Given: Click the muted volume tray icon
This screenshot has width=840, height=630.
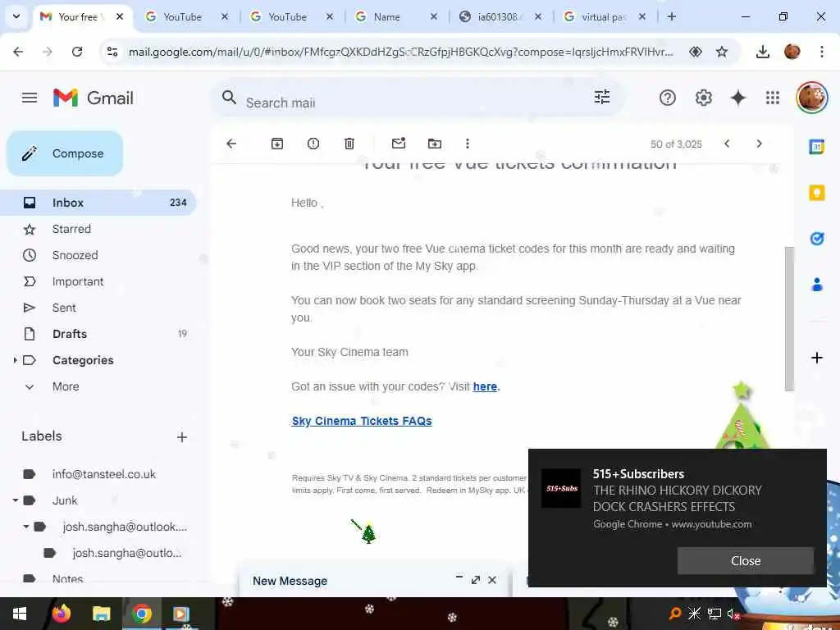Looking at the screenshot, I should (x=733, y=614).
